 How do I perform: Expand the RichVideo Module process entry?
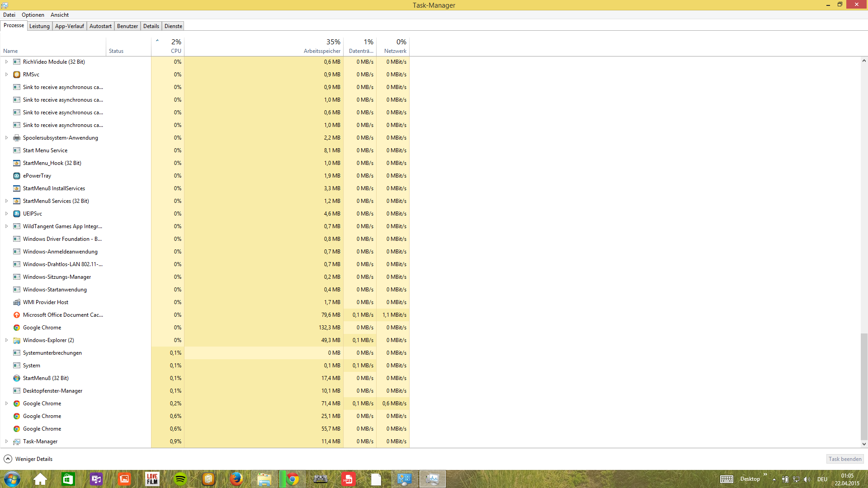(6, 62)
